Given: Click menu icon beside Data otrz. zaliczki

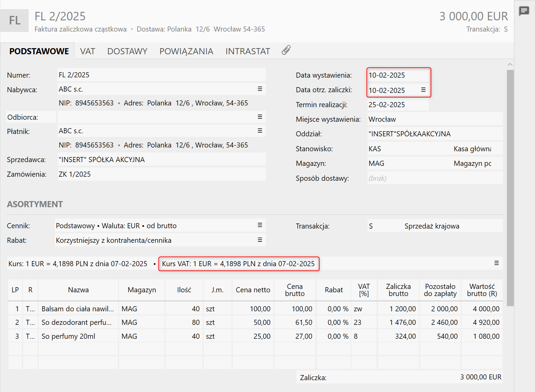Looking at the screenshot, I should pos(423,90).
